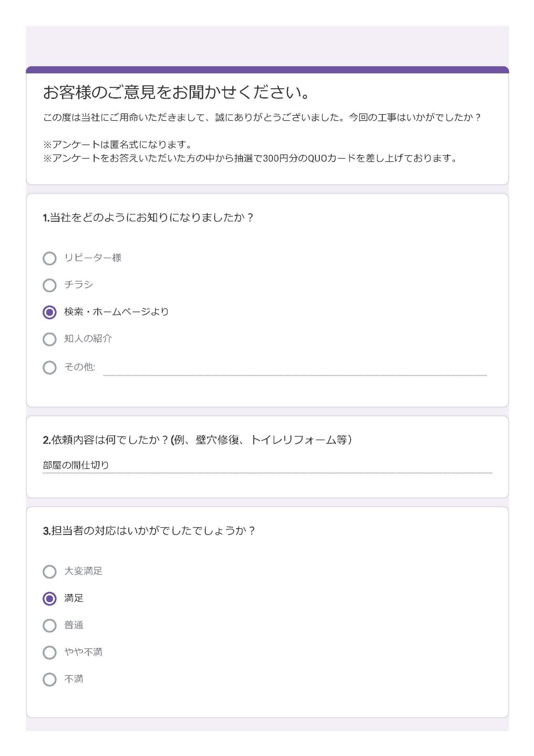The width and height of the screenshot is (534, 756).
Task: Select the 不満 radio button
Action: point(50,679)
